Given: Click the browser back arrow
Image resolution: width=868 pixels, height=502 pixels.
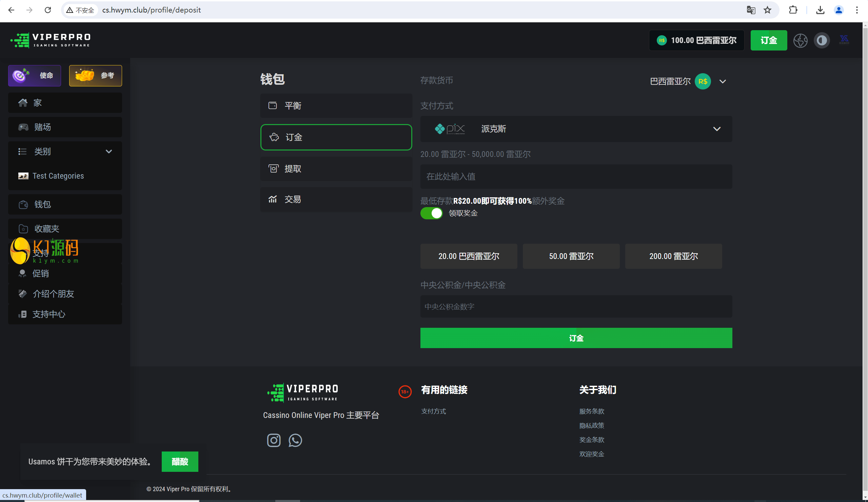Looking at the screenshot, I should click(12, 10).
